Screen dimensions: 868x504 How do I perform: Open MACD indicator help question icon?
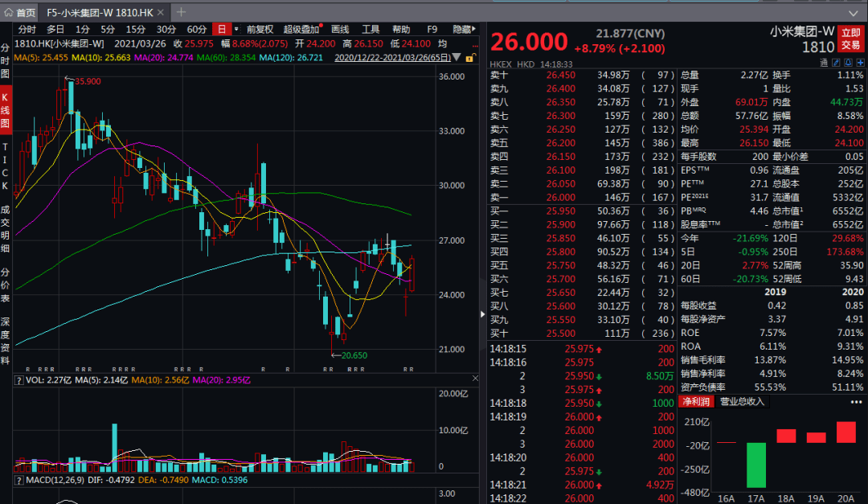tap(18, 480)
